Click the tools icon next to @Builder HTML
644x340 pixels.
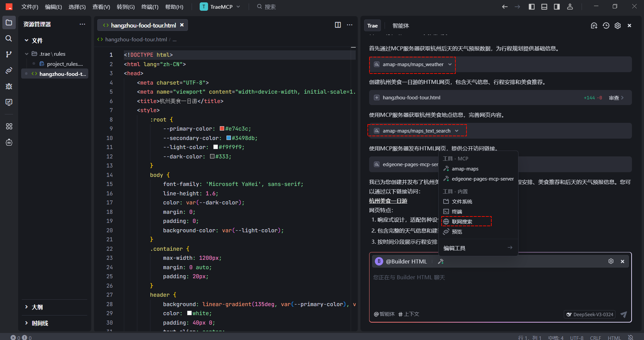pos(441,261)
